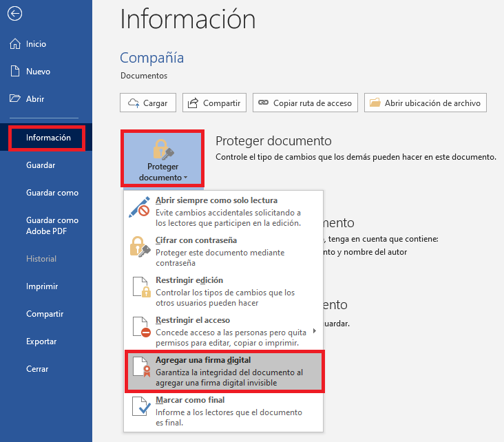Image resolution: width=504 pixels, height=442 pixels.
Task: Select Imprimir from the left menu
Action: coord(42,286)
